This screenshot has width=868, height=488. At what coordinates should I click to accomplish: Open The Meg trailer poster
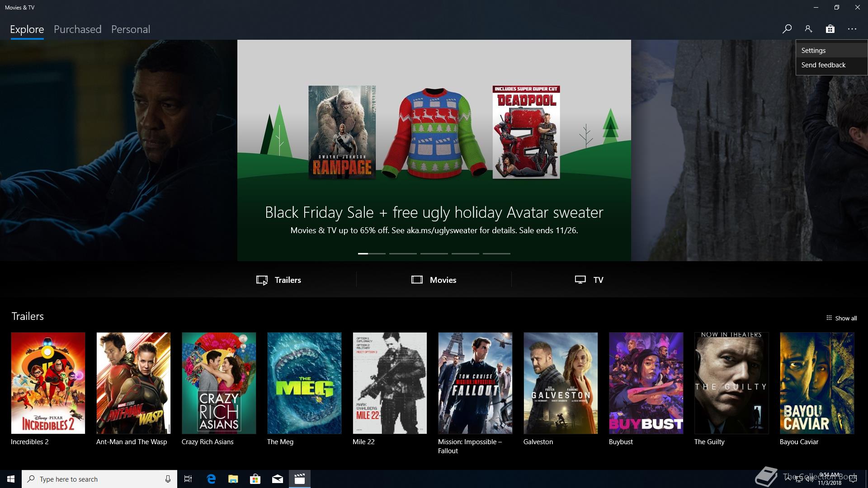click(x=304, y=383)
